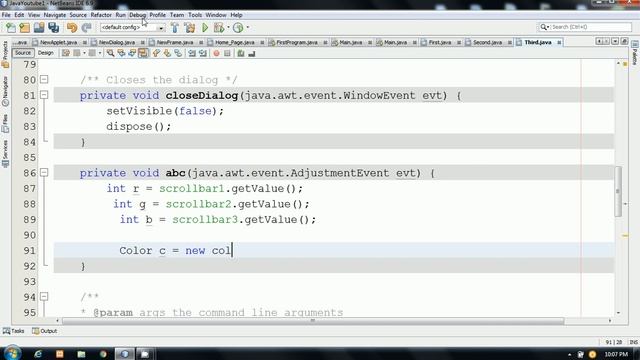Click the Undo arrow icon
640x360 pixels.
coord(72,27)
